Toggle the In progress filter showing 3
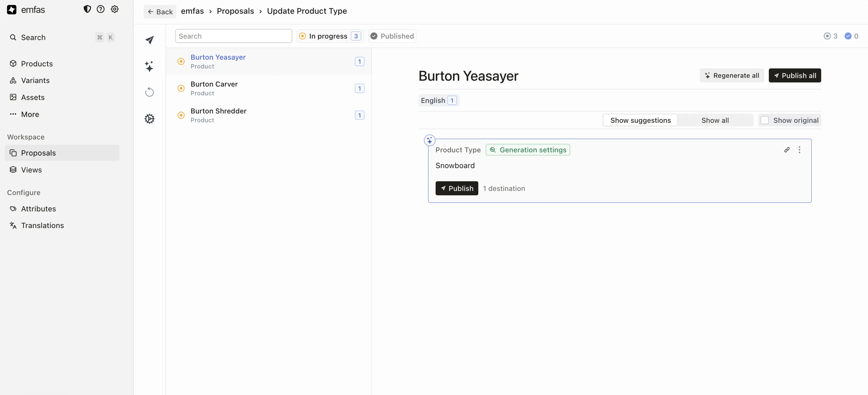Viewport: 868px width, 395px height. (x=330, y=36)
